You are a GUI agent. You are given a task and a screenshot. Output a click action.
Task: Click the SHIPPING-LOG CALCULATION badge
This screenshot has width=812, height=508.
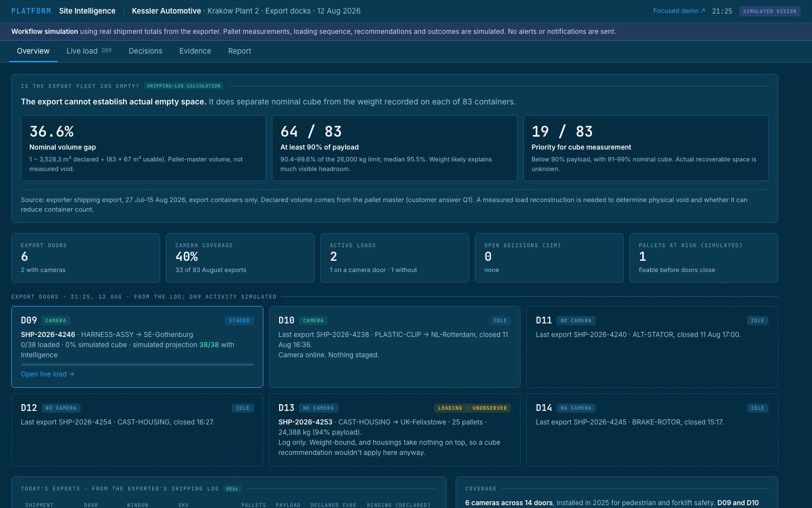pos(184,86)
